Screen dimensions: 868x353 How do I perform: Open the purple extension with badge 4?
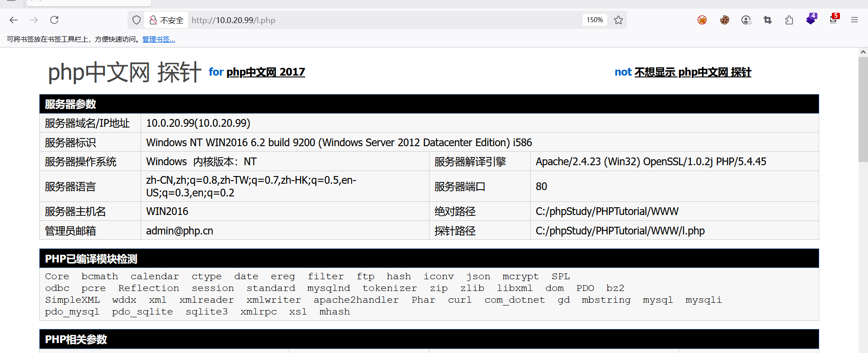tap(811, 19)
